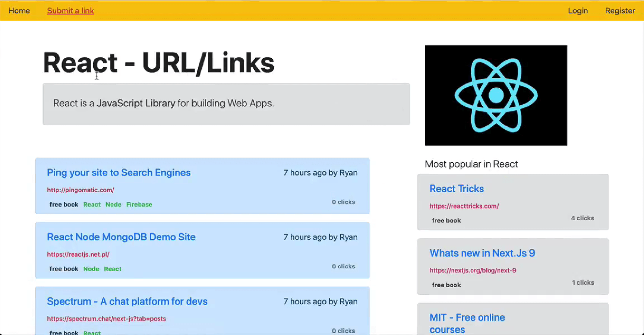Image resolution: width=644 pixels, height=335 pixels.
Task: Visit the spectrum.chat next-js posts URL
Action: pyautogui.click(x=106, y=319)
